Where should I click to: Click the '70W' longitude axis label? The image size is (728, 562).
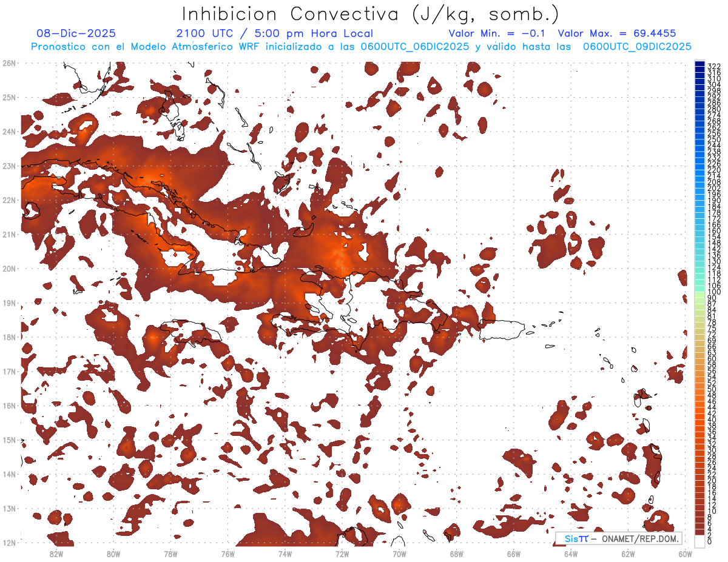399,554
